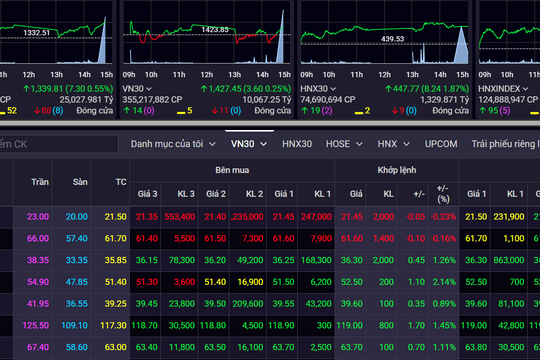Open Trái phiếu riêng lẻ tab

click(505, 144)
